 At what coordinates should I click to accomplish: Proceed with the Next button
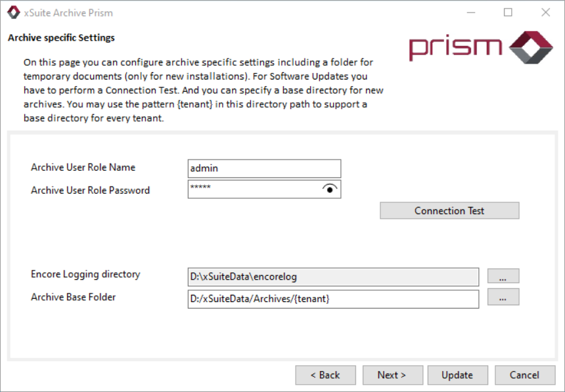point(392,375)
